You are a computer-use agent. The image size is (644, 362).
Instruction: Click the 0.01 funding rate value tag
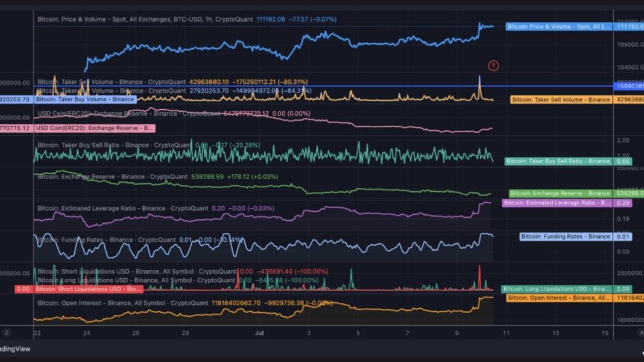[623, 237]
